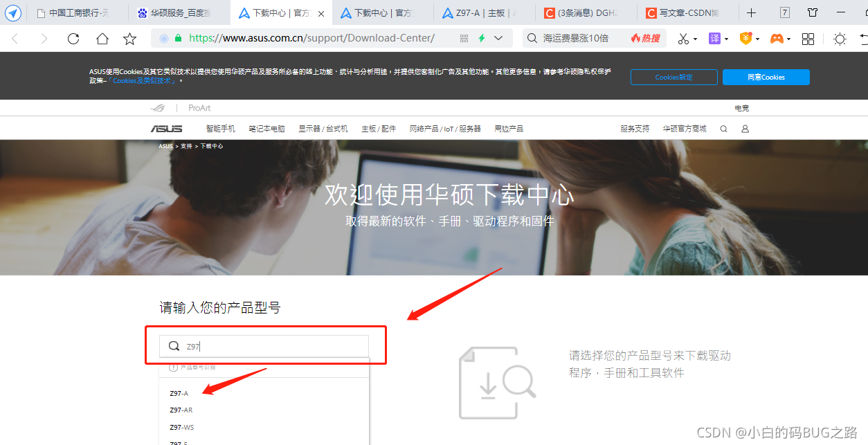Click the product model search field
Image resolution: width=868 pixels, height=445 pixels.
coord(264,346)
